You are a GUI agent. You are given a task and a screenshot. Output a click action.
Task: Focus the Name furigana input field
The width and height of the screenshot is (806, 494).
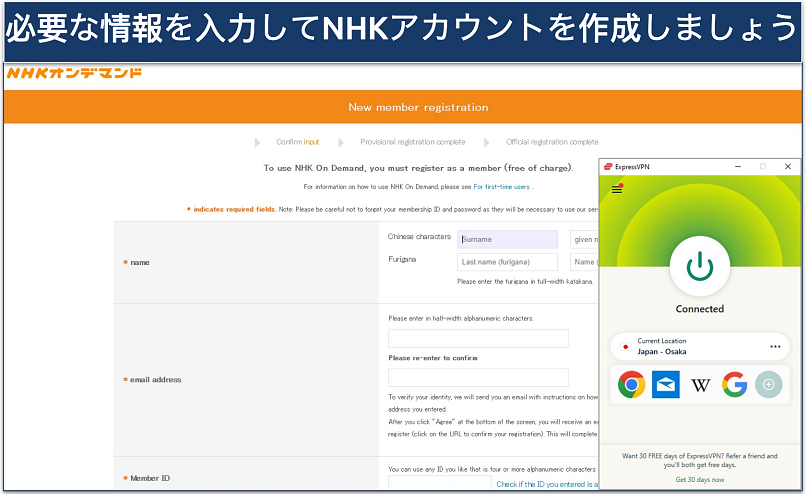click(x=584, y=262)
